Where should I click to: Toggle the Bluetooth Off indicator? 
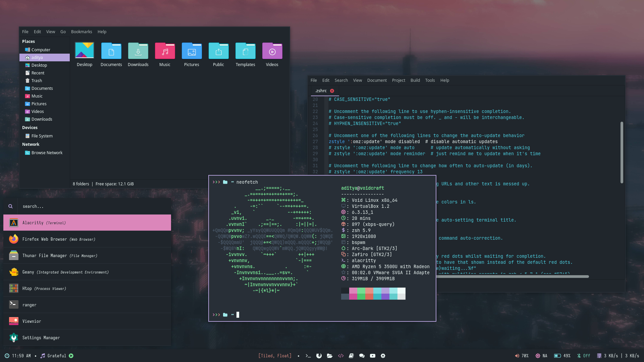583,356
